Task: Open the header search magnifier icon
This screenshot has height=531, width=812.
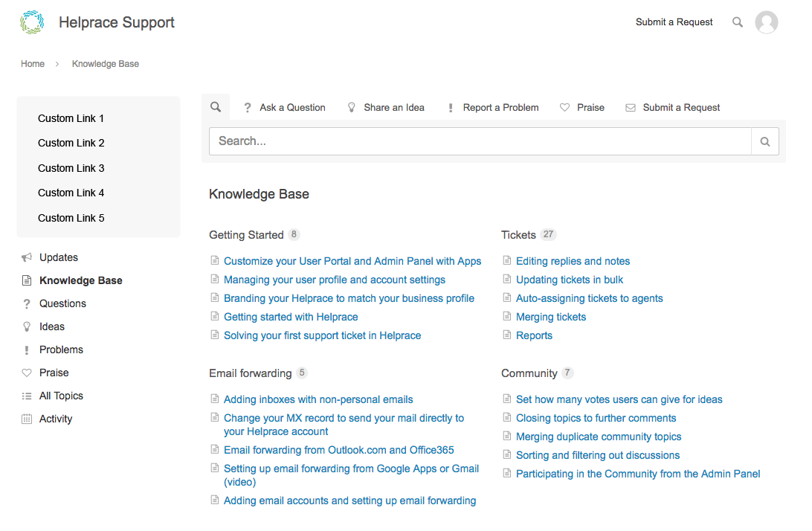Action: 738,22
